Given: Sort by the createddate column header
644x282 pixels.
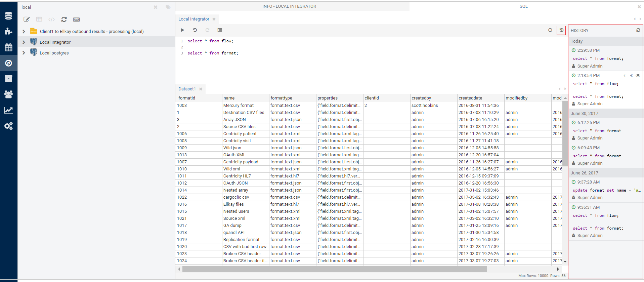Looking at the screenshot, I should tap(481, 98).
